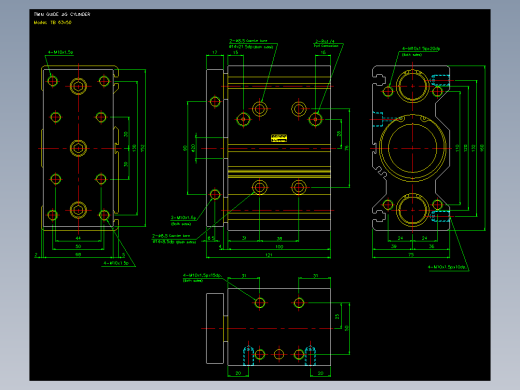520x390 pixels.
Task: Click the 3-M10x1.5p leader label near side view
Action: [x=183, y=218]
